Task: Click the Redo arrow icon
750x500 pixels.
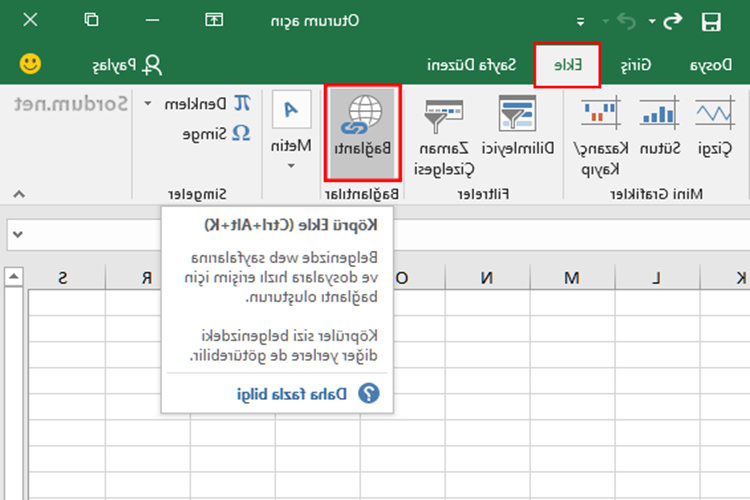Action: [x=673, y=21]
